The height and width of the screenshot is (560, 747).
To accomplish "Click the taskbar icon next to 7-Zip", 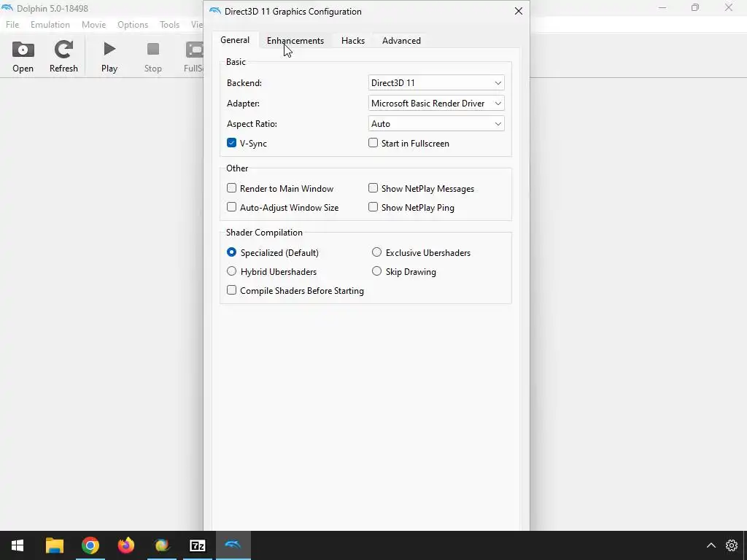I will point(161,545).
